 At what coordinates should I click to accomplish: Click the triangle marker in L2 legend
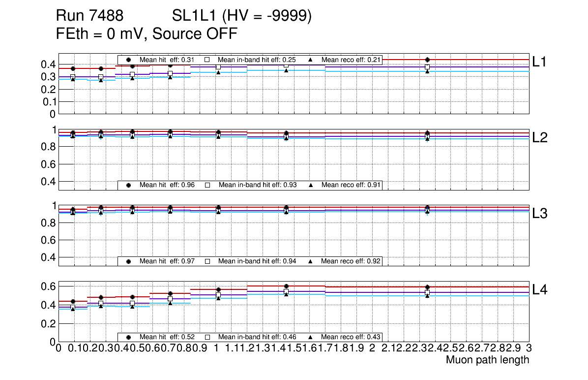pos(311,185)
